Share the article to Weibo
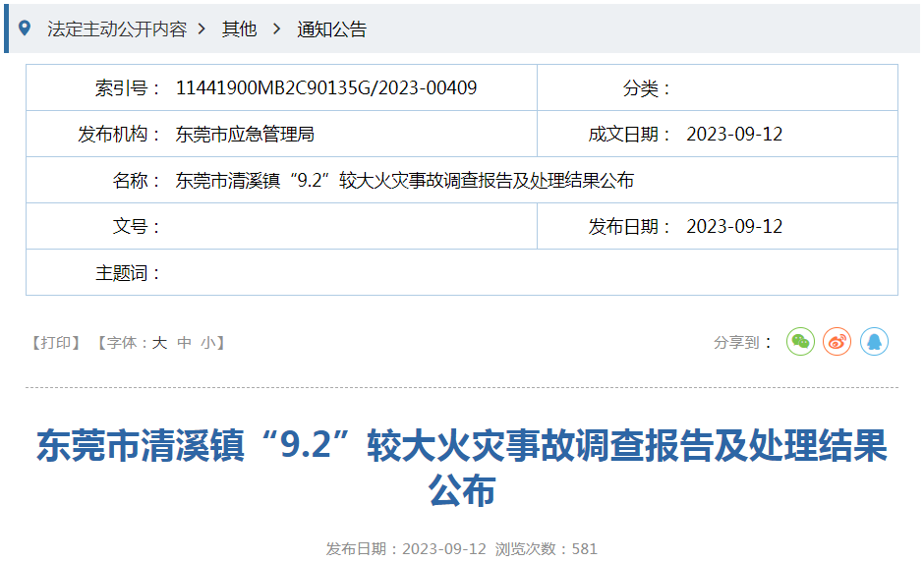This screenshot has width=924, height=562. coord(837,342)
